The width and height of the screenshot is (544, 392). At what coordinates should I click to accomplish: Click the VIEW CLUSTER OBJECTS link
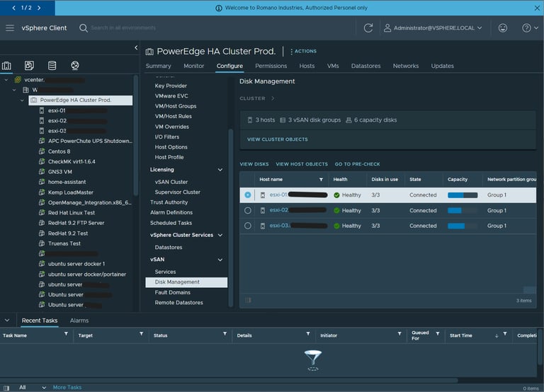[278, 139]
